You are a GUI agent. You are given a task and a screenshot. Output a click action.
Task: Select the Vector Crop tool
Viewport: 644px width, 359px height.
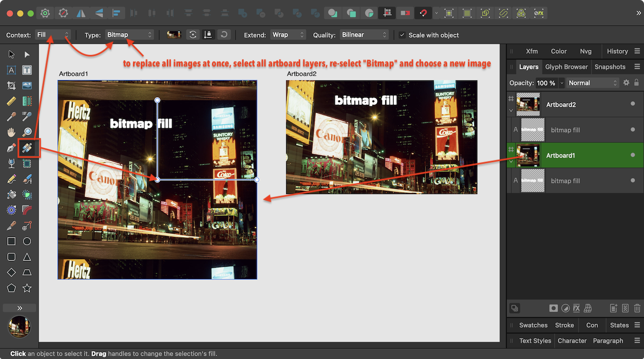(x=10, y=85)
